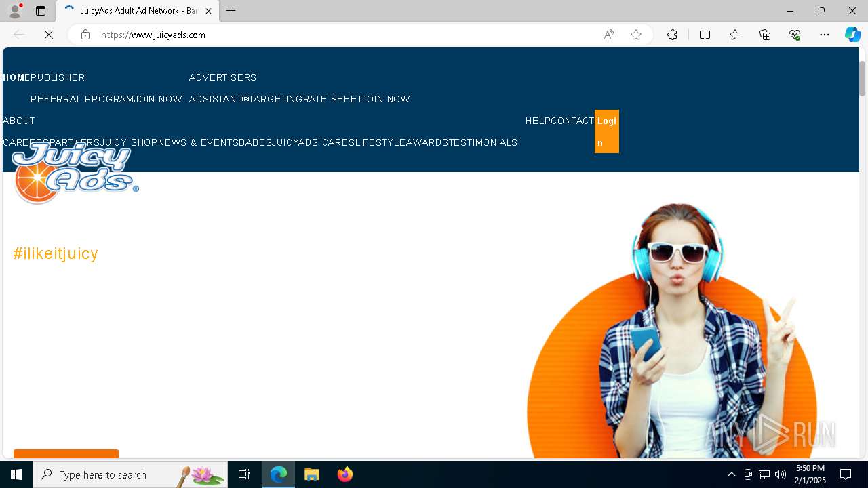Open the JUICY SHOP link

pos(129,142)
